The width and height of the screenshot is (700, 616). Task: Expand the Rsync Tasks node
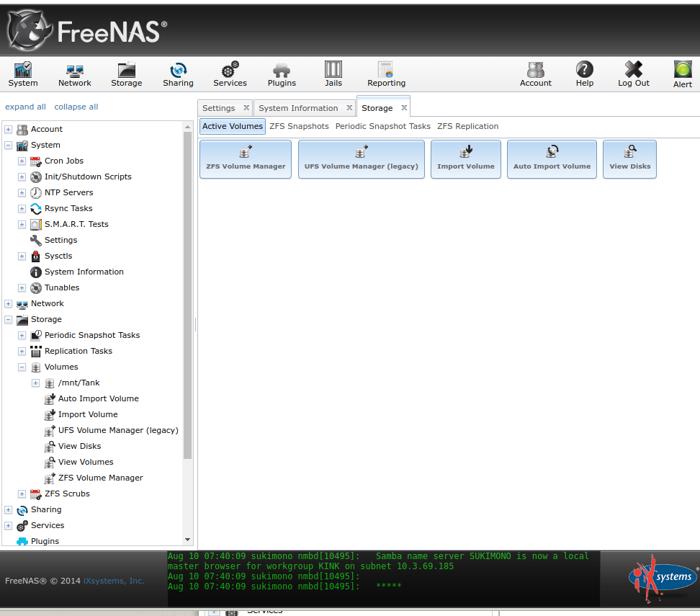(22, 209)
